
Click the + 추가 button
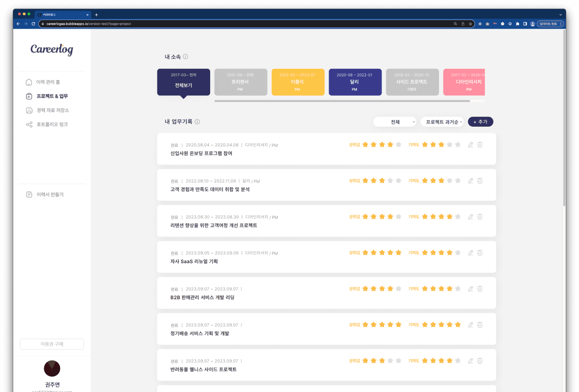(481, 122)
